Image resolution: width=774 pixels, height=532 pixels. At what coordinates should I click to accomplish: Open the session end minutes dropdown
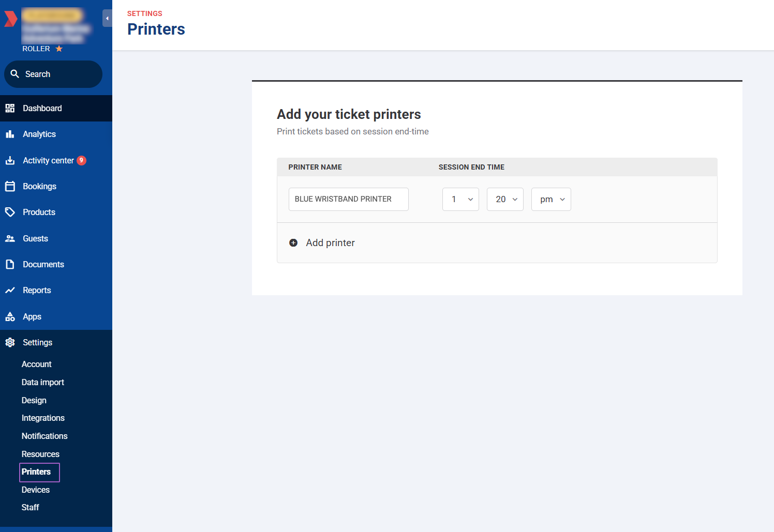pyautogui.click(x=505, y=199)
